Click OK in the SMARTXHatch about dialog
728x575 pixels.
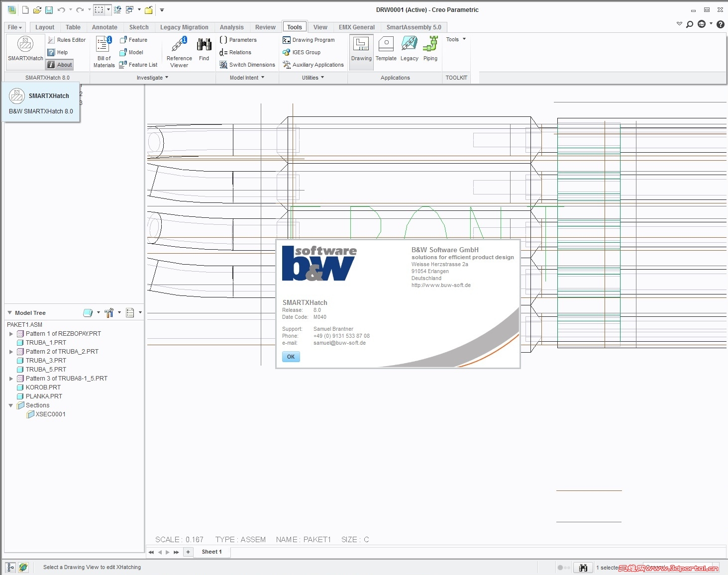tap(291, 357)
